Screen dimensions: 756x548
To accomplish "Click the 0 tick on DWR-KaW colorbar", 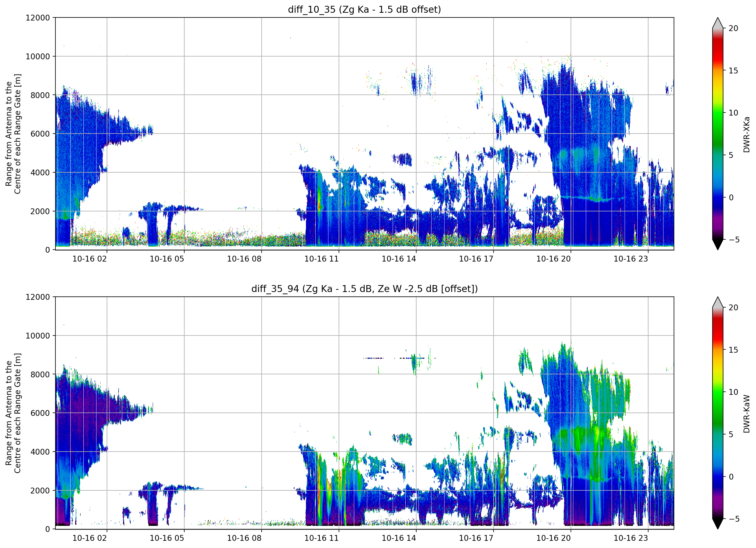I will 731,477.
